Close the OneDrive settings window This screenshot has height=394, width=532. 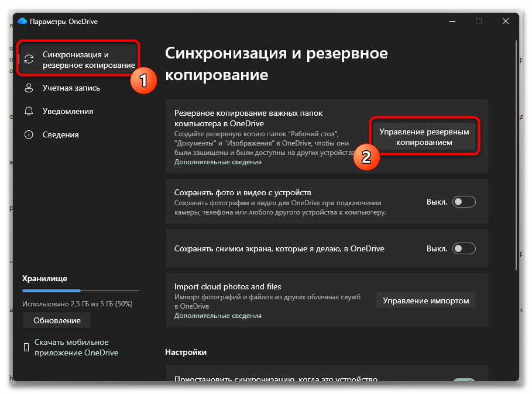click(x=505, y=21)
